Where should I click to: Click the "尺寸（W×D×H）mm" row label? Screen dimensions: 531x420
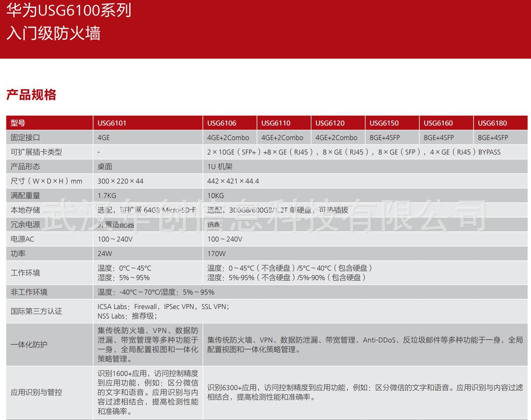(46, 181)
